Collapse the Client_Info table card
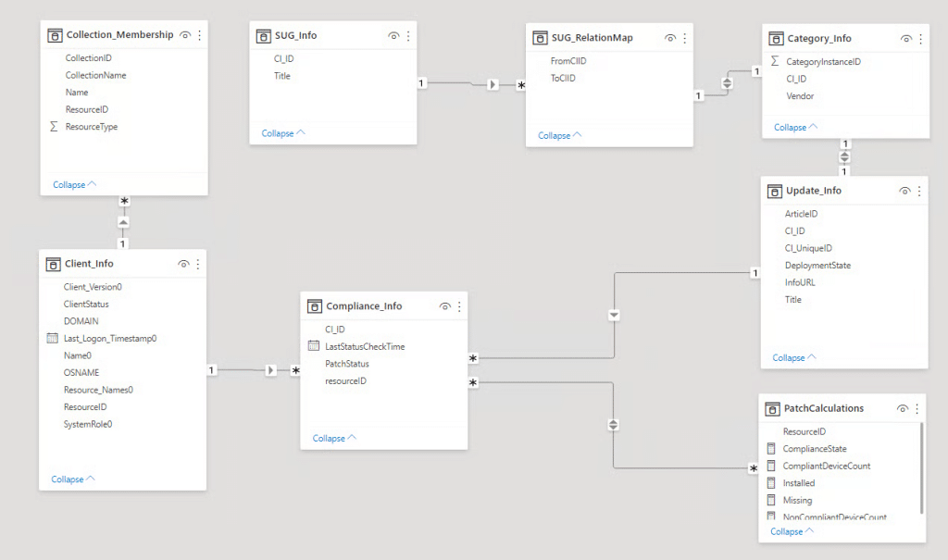Viewport: 948px width, 560px height. [x=74, y=479]
